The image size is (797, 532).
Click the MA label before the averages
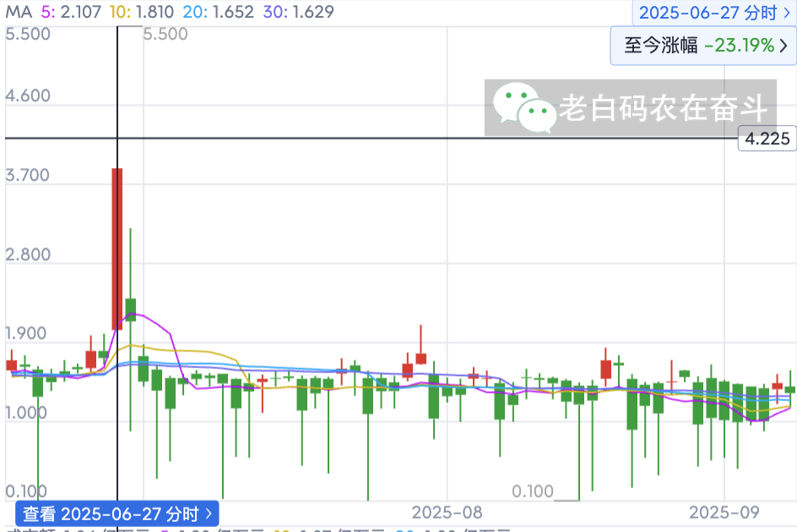(x=19, y=12)
